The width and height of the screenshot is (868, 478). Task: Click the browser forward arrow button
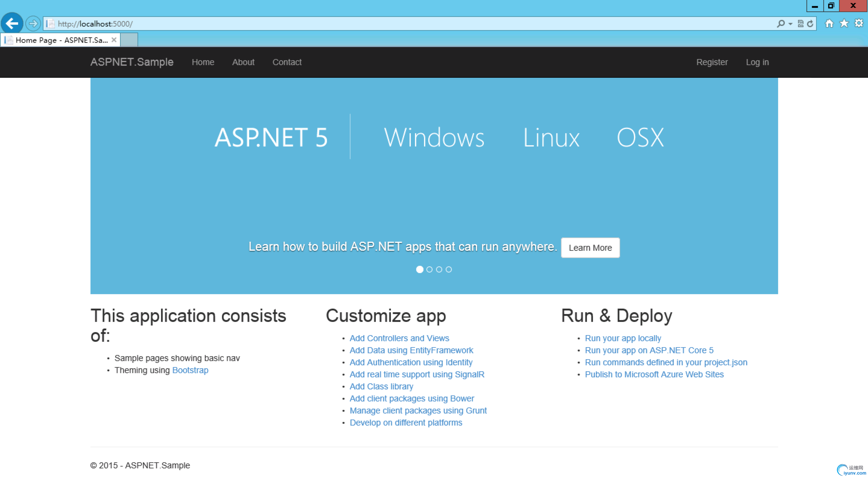pyautogui.click(x=33, y=24)
